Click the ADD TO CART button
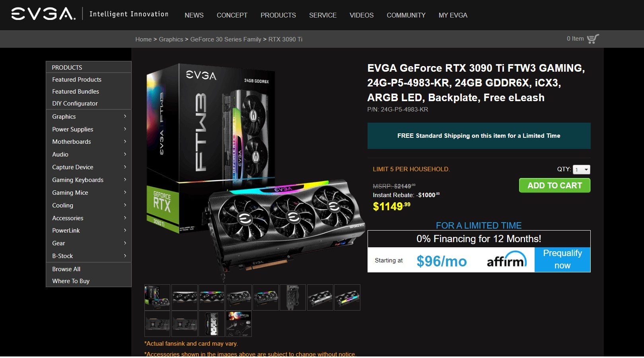Screen dimensions: 644x358 coord(555,186)
